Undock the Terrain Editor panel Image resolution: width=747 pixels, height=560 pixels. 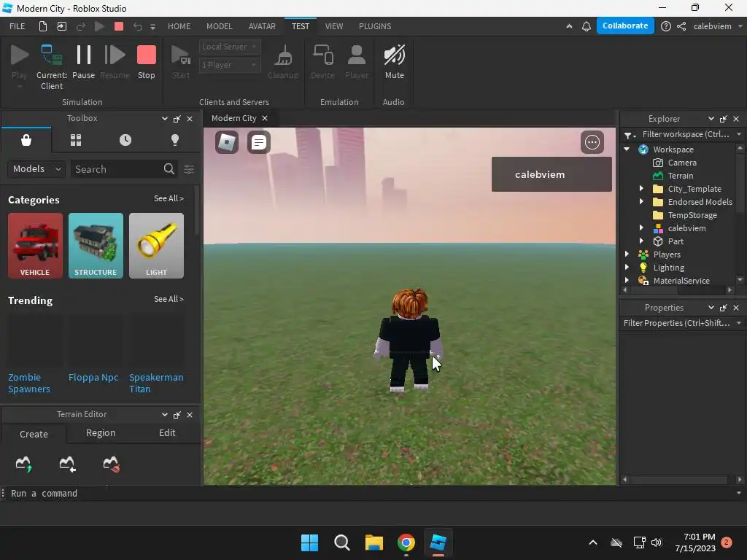click(x=177, y=415)
